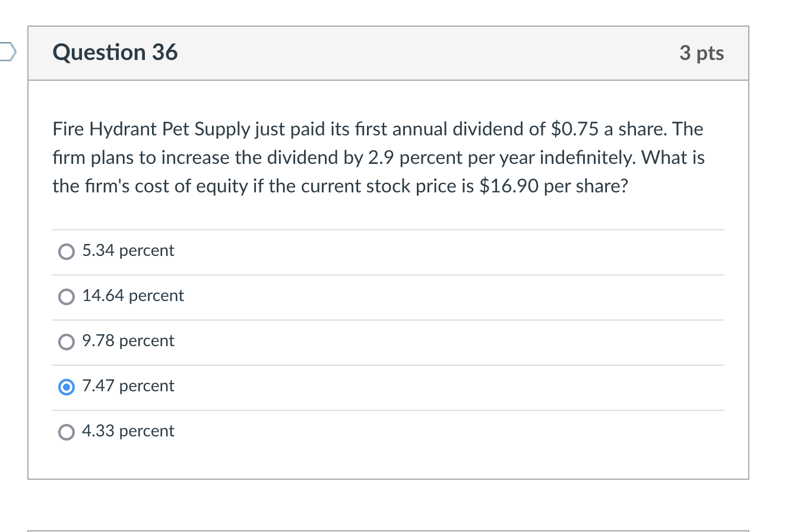This screenshot has width=785, height=532.
Task: Select the 5.34 percent radio button
Action: (66, 251)
